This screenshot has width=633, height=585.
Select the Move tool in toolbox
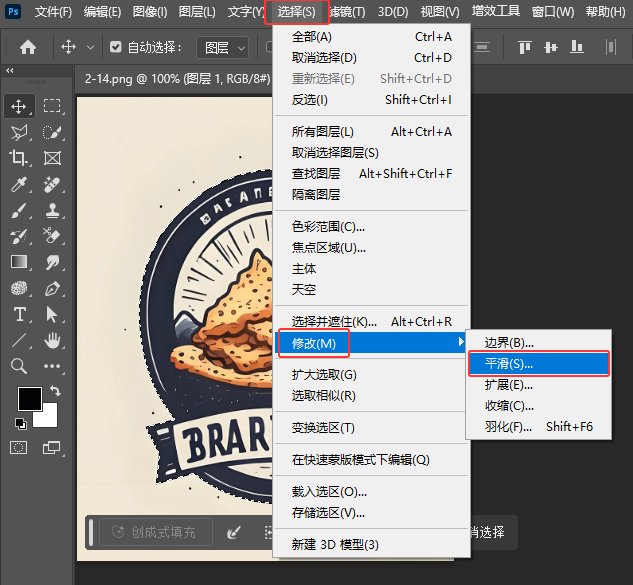point(19,106)
